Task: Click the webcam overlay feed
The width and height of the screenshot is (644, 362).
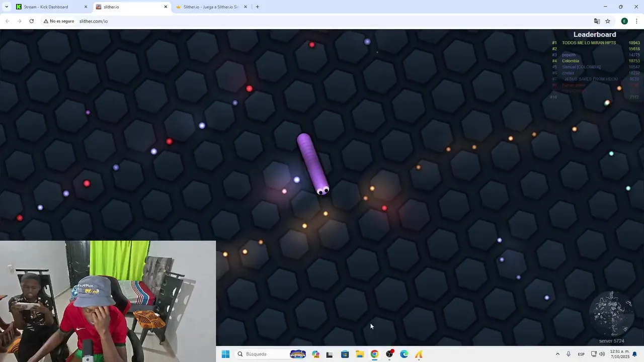Action: click(108, 301)
